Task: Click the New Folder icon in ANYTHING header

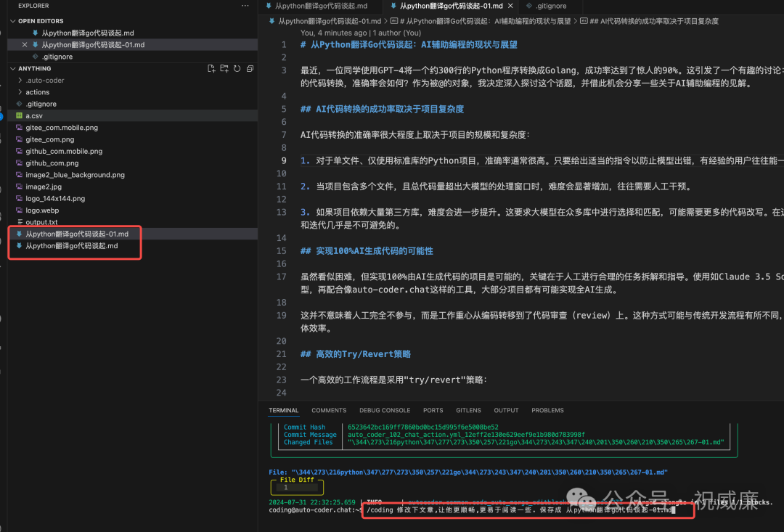Action: click(x=224, y=68)
